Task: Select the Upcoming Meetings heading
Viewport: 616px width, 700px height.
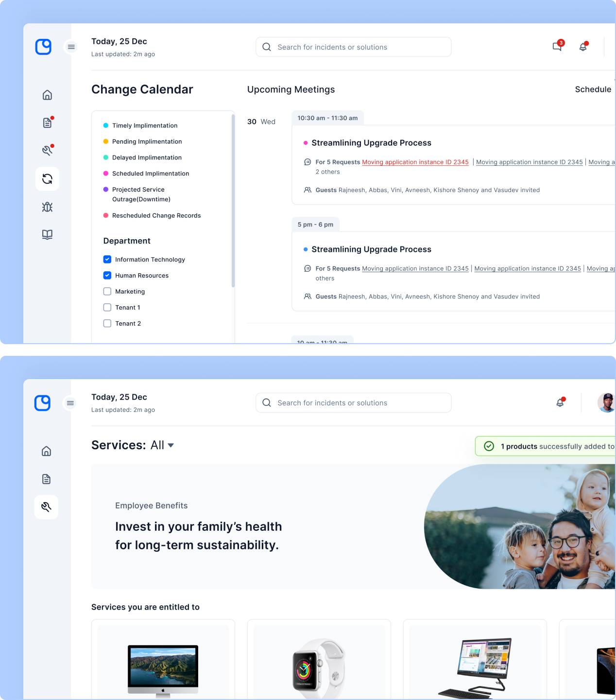Action: pyautogui.click(x=291, y=89)
